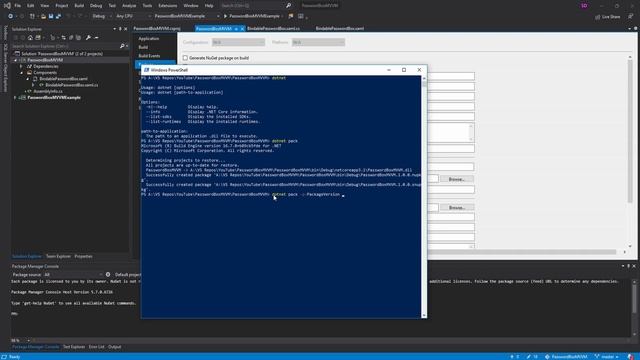Click the status bar notifications icon
Viewport: 640px width, 360px height.
tap(631, 357)
